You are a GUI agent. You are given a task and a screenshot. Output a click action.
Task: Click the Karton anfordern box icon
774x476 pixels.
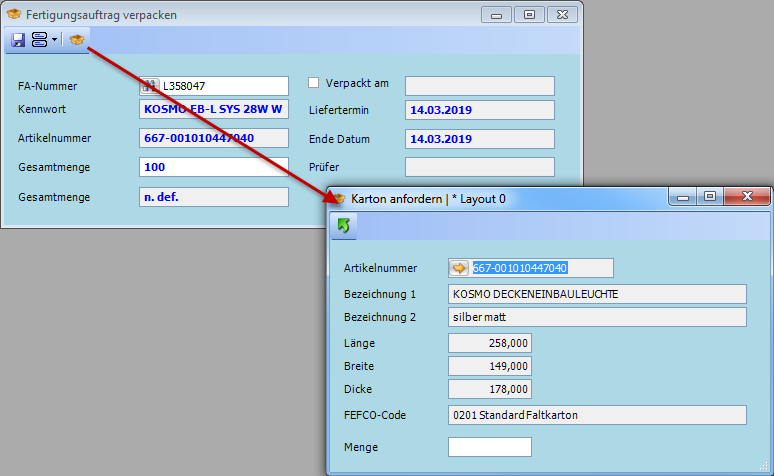coord(76,40)
